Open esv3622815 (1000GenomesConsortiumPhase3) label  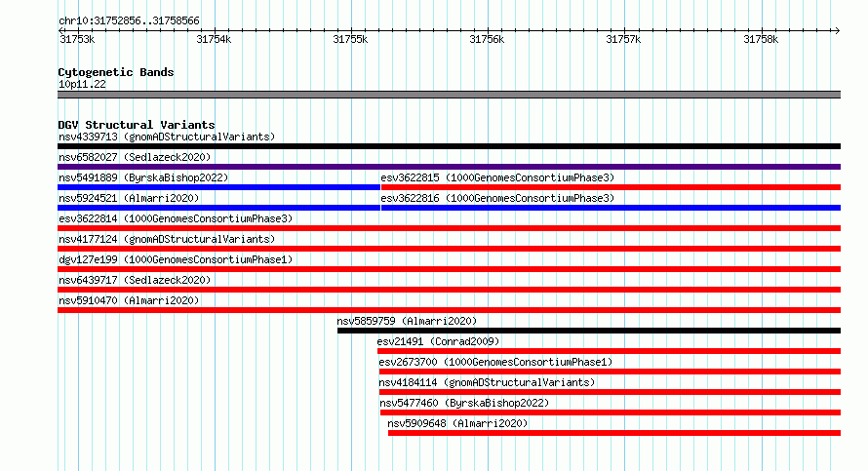(x=497, y=177)
